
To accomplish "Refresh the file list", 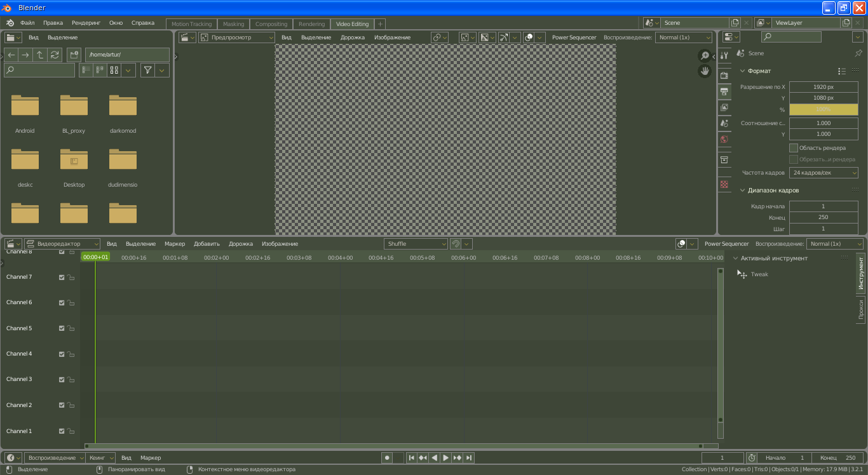I will point(55,55).
